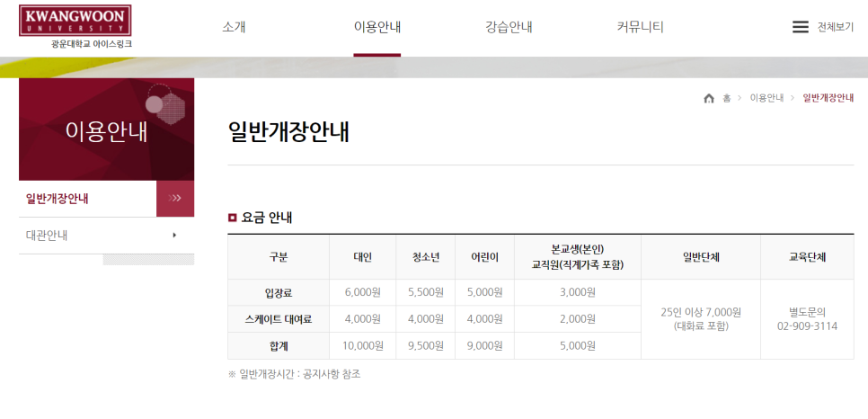Click the 광운대학교 아이스링크 caption
This screenshot has width=868, height=419.
92,44
